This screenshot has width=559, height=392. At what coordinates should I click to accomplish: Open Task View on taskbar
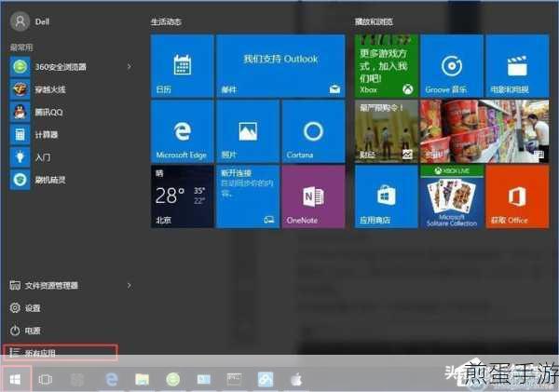tap(46, 379)
